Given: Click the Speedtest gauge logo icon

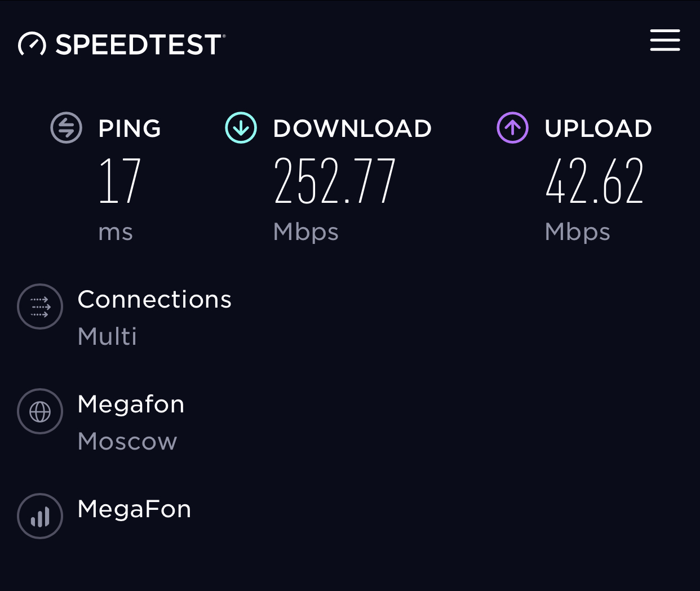Looking at the screenshot, I should [32, 44].
